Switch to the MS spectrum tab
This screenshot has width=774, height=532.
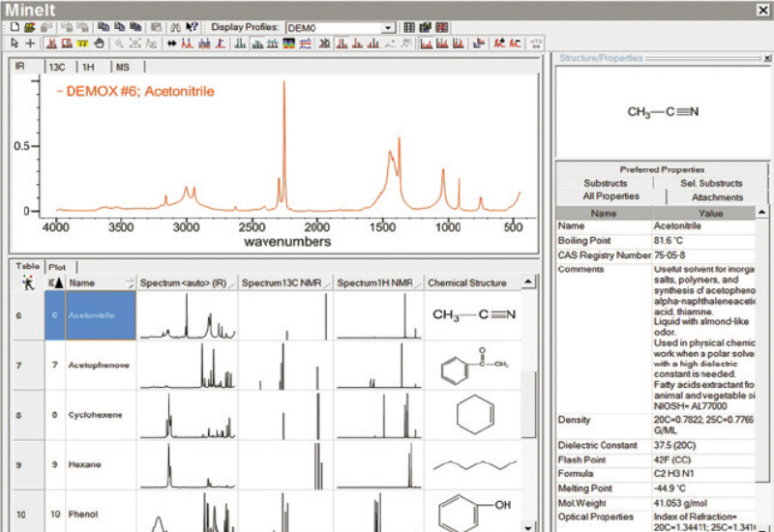coord(123,67)
